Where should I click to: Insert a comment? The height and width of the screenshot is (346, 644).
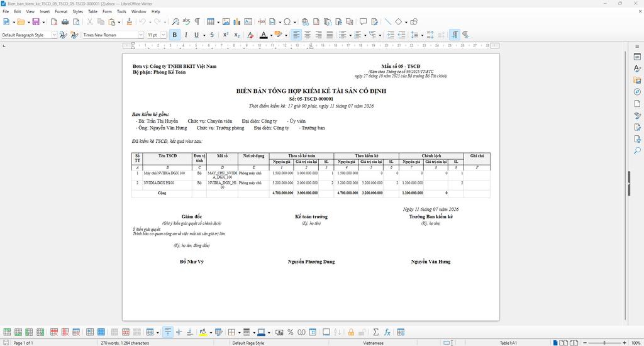click(363, 22)
